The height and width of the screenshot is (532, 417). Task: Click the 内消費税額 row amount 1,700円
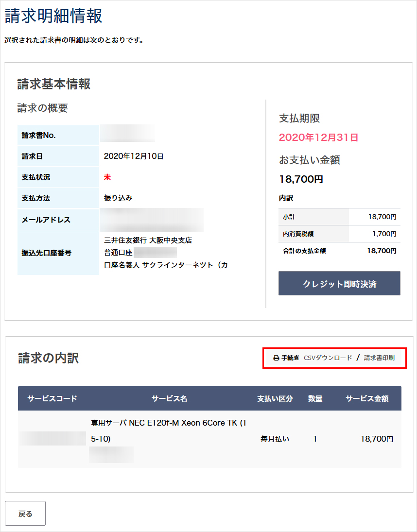(x=384, y=234)
